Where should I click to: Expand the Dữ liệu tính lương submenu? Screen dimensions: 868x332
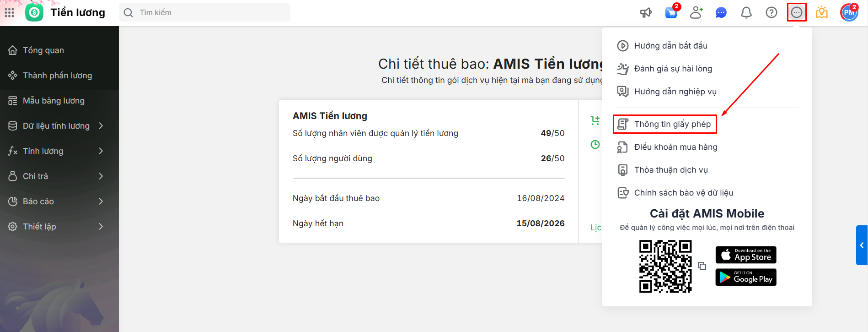[x=101, y=126]
